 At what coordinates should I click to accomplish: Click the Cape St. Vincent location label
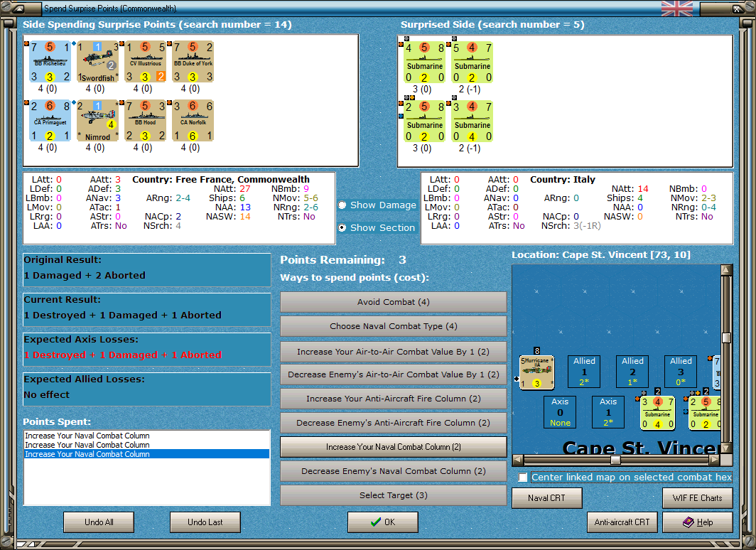point(601,255)
